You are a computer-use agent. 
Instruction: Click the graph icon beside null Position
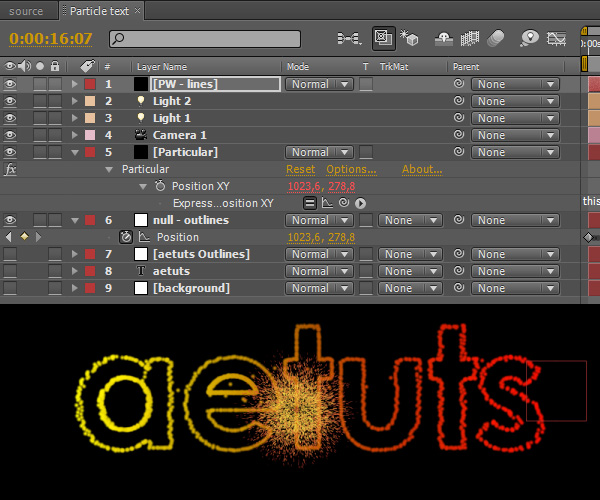[x=144, y=237]
